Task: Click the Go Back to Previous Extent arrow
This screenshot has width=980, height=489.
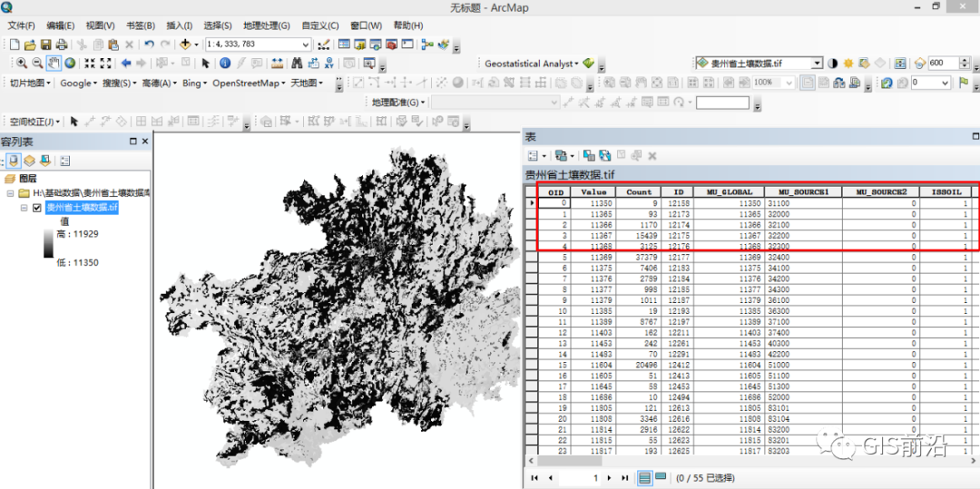Action: pyautogui.click(x=126, y=63)
